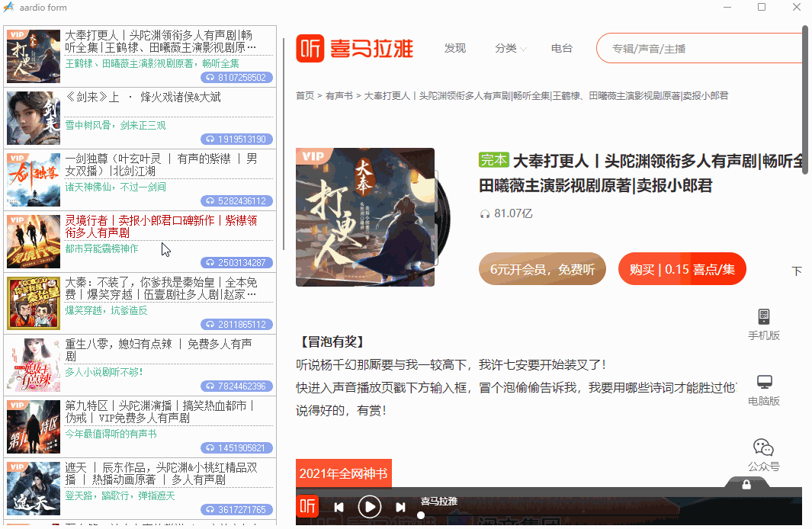Click the headphone icon beside 81.07亿

[485, 213]
